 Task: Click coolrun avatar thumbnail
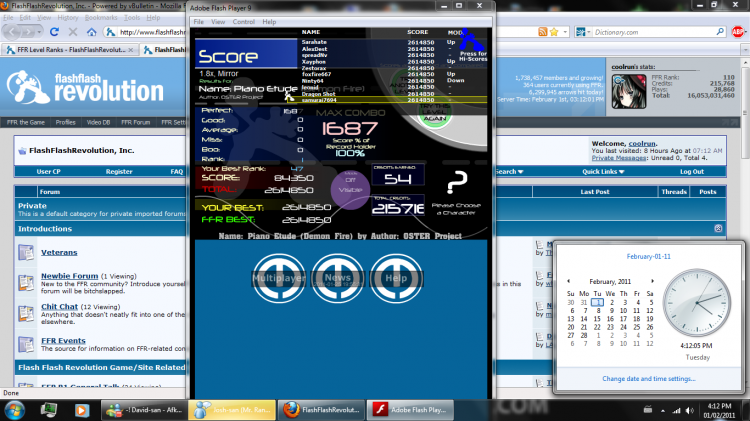click(x=629, y=91)
